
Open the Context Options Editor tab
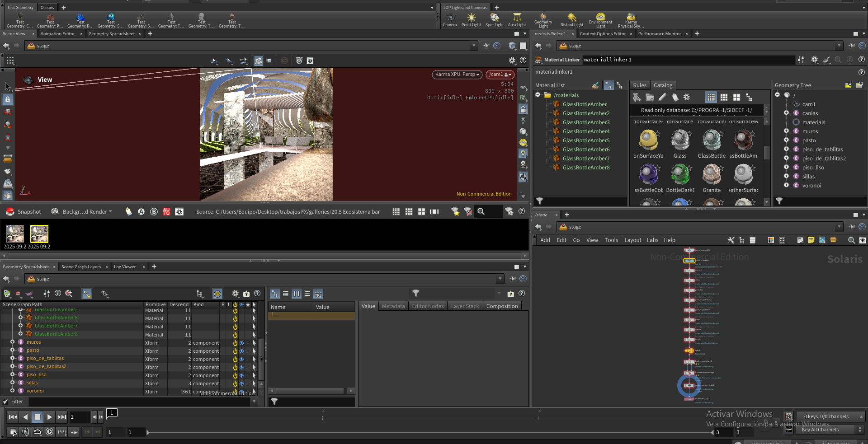coord(603,34)
